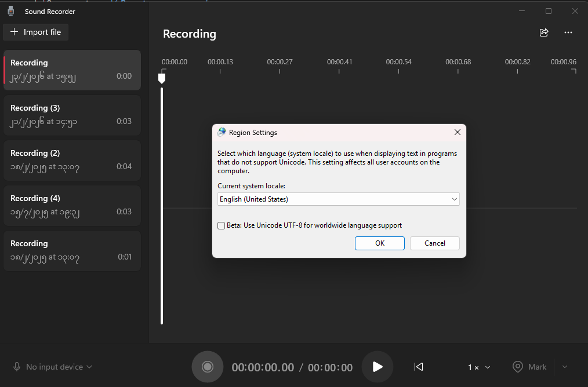Viewport: 588px width, 387px height.
Task: Open the Share recording icon
Action: coord(544,32)
